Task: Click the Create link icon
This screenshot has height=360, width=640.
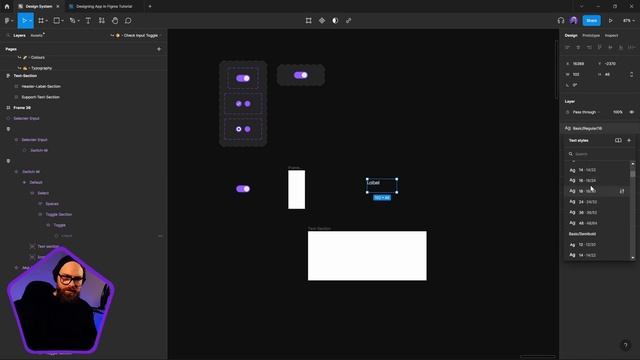Action: pos(349,20)
